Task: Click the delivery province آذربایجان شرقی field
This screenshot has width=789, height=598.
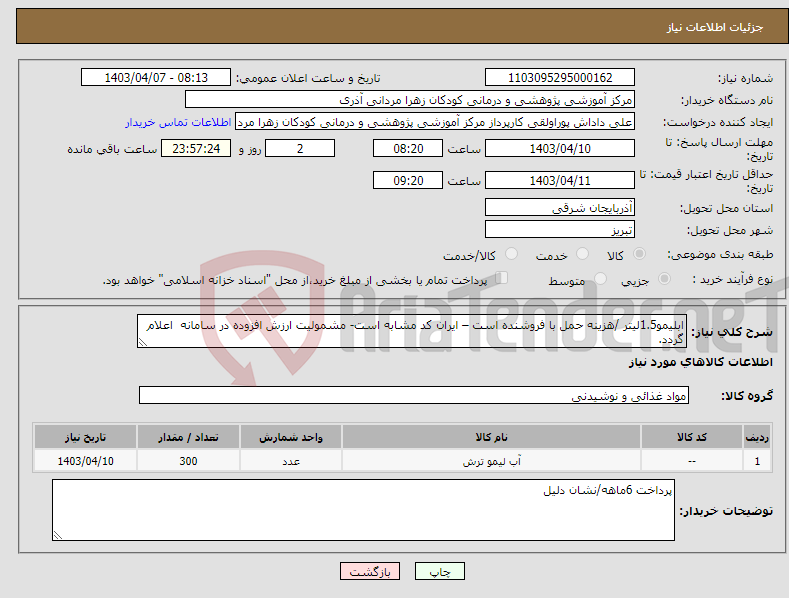Action: click(560, 207)
